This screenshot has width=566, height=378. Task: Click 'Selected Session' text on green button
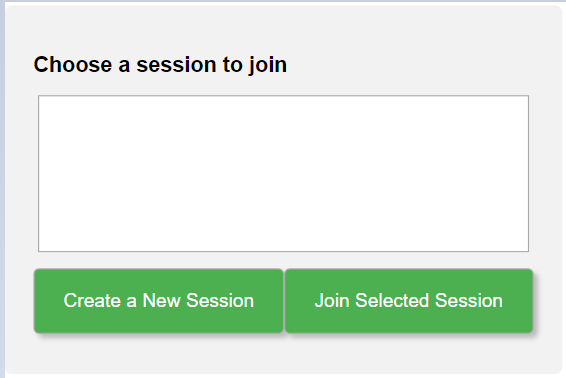[429, 301]
